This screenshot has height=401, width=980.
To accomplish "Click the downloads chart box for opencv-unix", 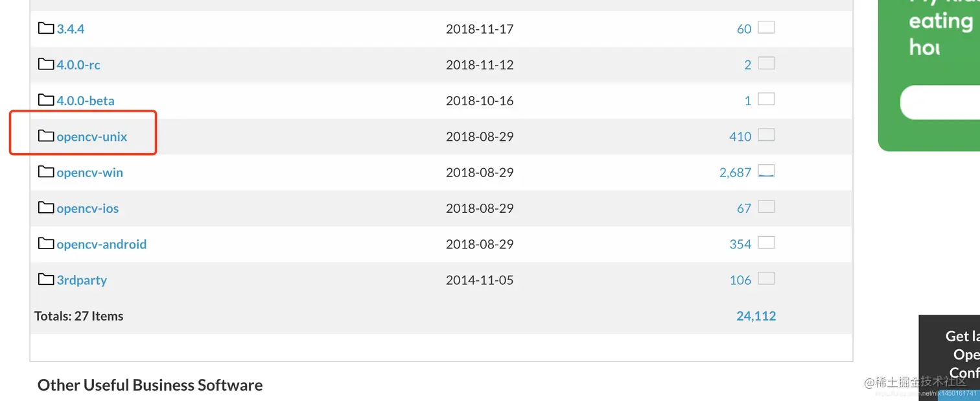I will (x=766, y=136).
